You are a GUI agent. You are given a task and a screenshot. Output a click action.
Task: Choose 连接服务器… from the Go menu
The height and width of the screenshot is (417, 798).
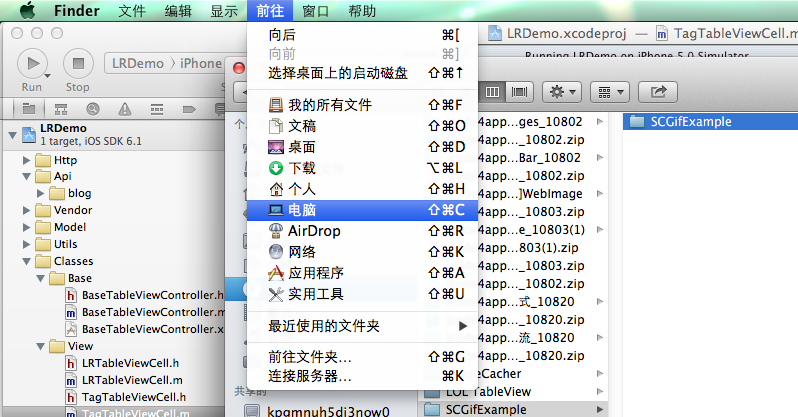(362, 376)
